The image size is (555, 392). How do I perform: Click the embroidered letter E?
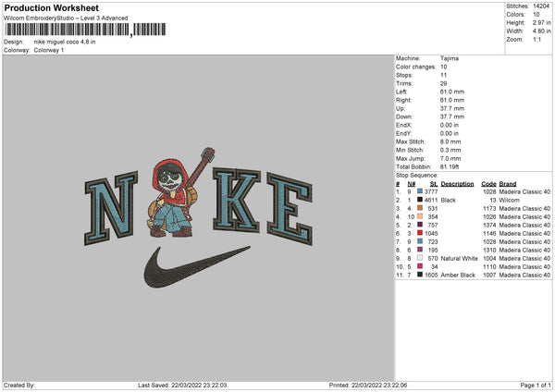[290, 209]
